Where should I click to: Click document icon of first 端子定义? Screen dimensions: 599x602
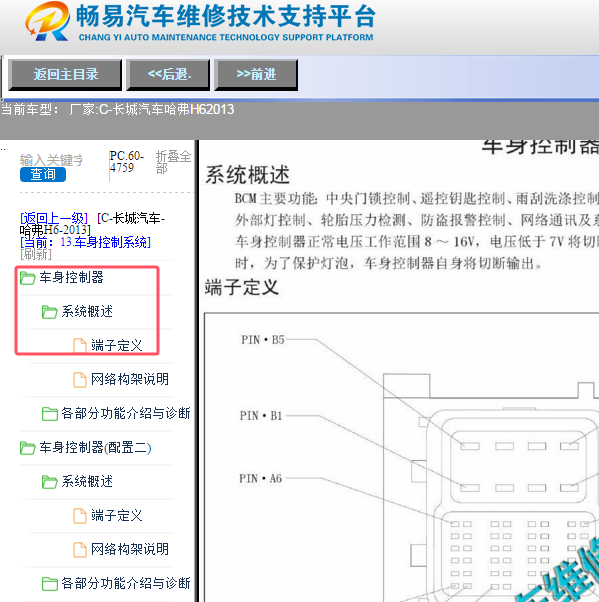(x=80, y=345)
